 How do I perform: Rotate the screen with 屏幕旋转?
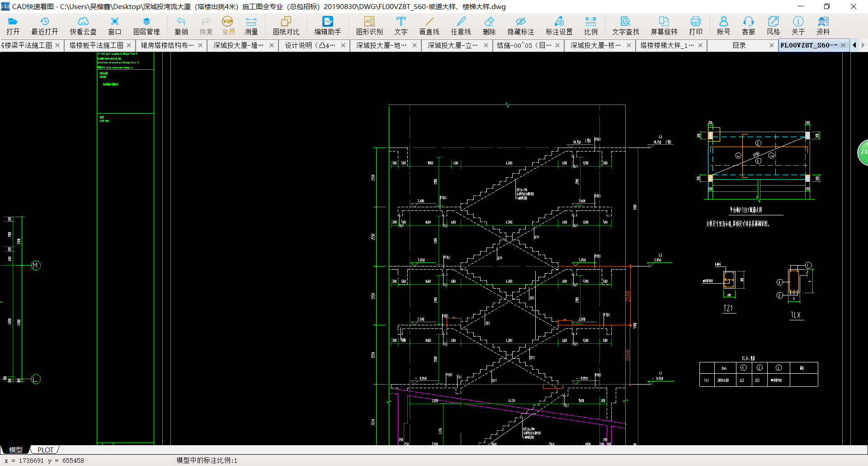coord(664,26)
